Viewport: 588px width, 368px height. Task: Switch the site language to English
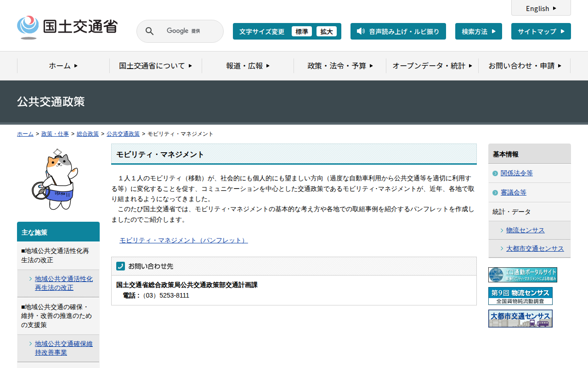(x=541, y=8)
